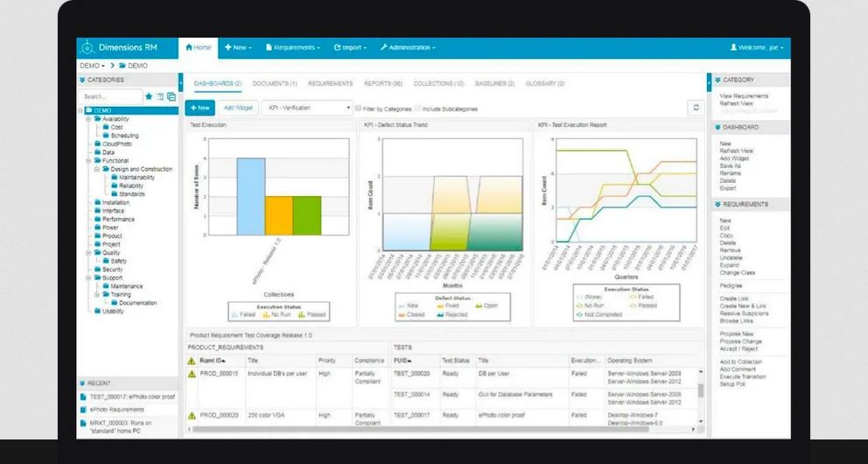The image size is (868, 464).
Task: Click Create Link in Requirements panel
Action: (x=735, y=299)
